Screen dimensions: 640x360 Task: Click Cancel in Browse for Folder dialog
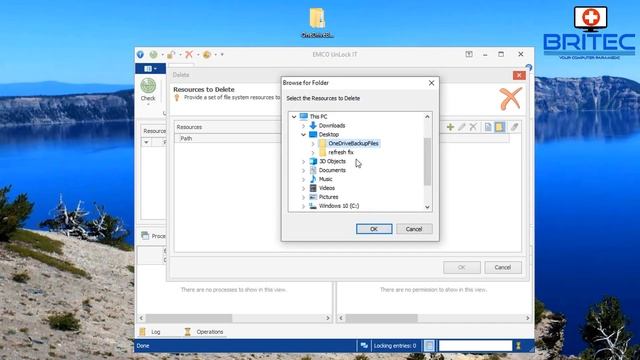[414, 229]
